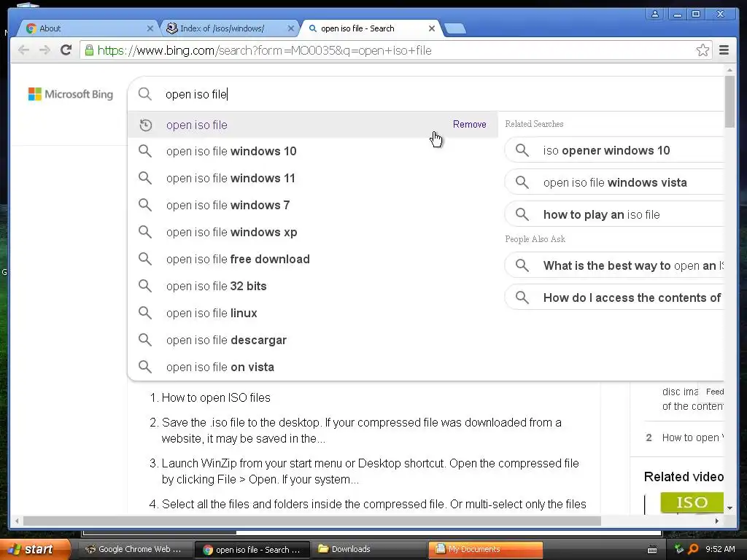Click the open iso file - Search taskbar item
Viewport: 747px width, 560px height.
[251, 550]
